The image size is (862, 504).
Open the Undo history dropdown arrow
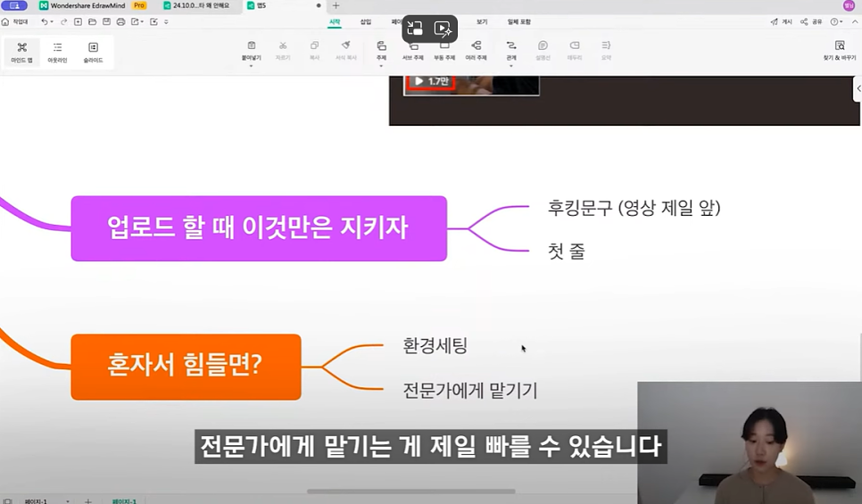52,22
